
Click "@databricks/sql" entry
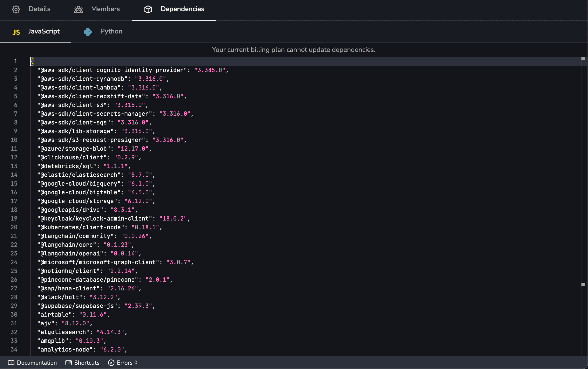84,166
